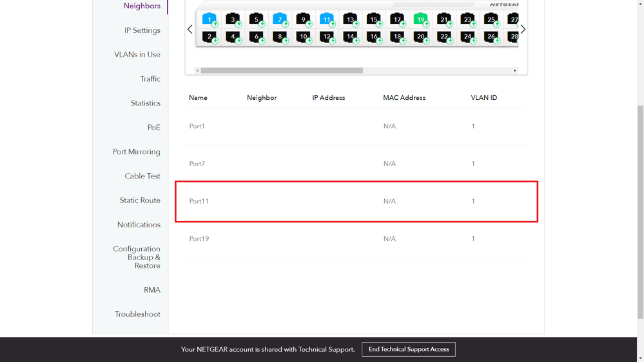Screen dimensions: 644x362
Task: Select port 13 on the switch diagram
Action: [x=350, y=19]
